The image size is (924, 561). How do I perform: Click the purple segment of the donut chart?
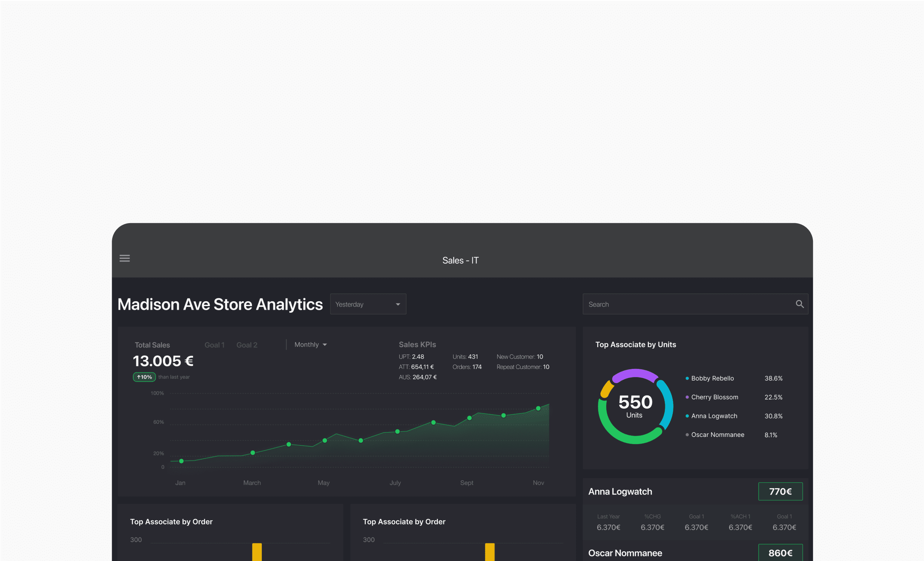(635, 373)
